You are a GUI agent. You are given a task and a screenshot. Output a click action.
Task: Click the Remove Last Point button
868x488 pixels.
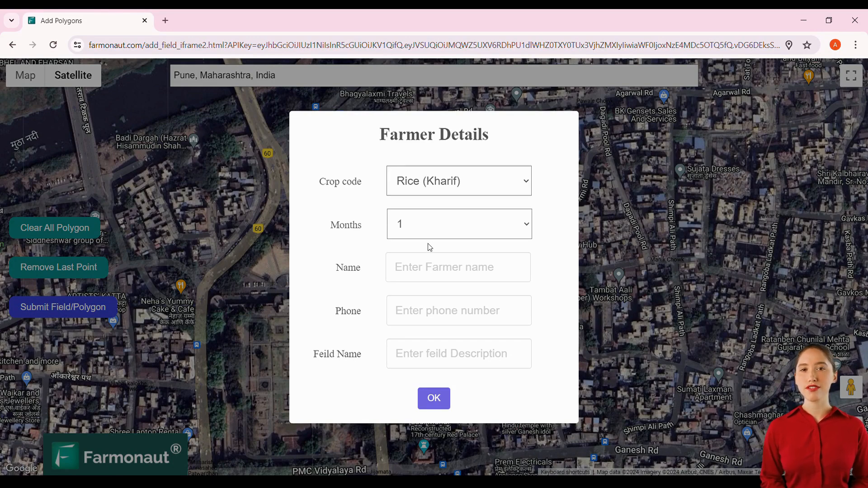[x=58, y=267]
